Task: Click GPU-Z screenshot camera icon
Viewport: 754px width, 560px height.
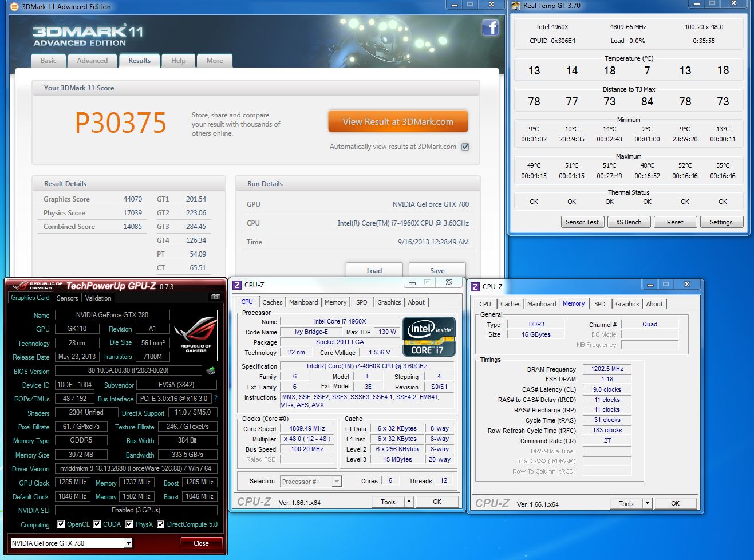Action: (215, 297)
